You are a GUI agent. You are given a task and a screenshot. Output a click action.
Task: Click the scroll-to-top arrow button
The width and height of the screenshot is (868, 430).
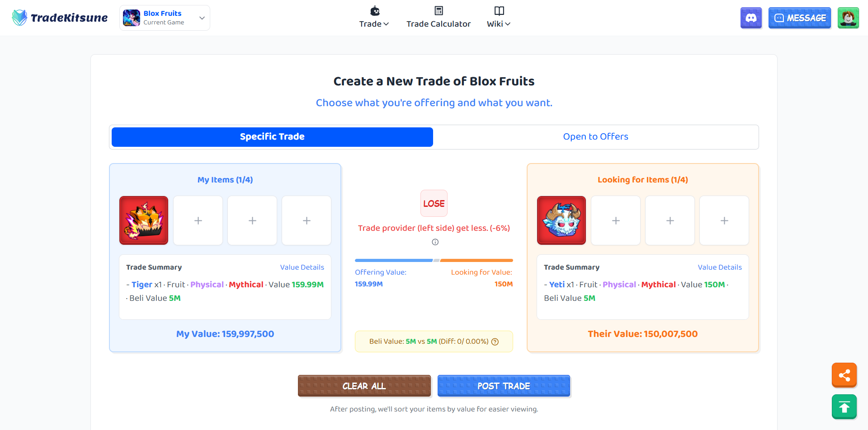tap(844, 406)
